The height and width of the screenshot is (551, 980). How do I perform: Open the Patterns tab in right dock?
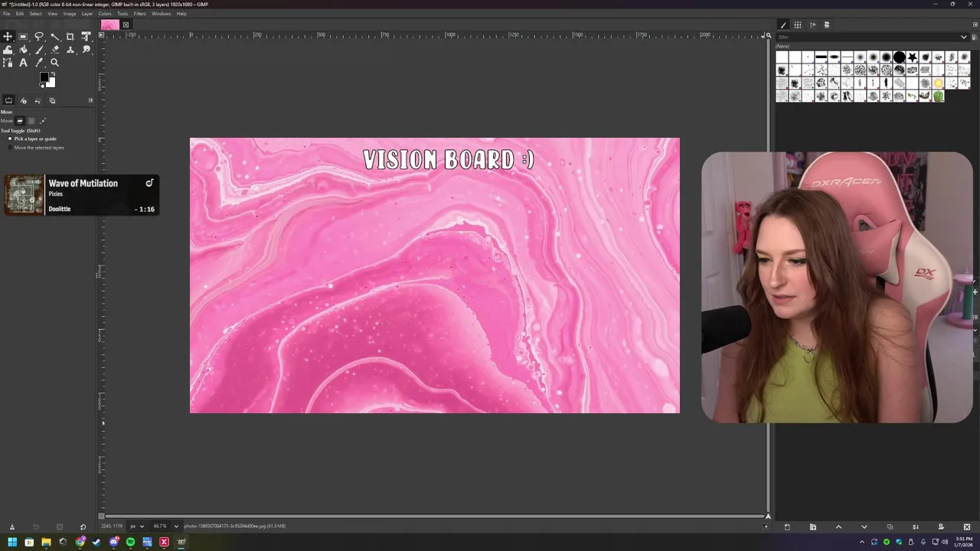point(797,24)
